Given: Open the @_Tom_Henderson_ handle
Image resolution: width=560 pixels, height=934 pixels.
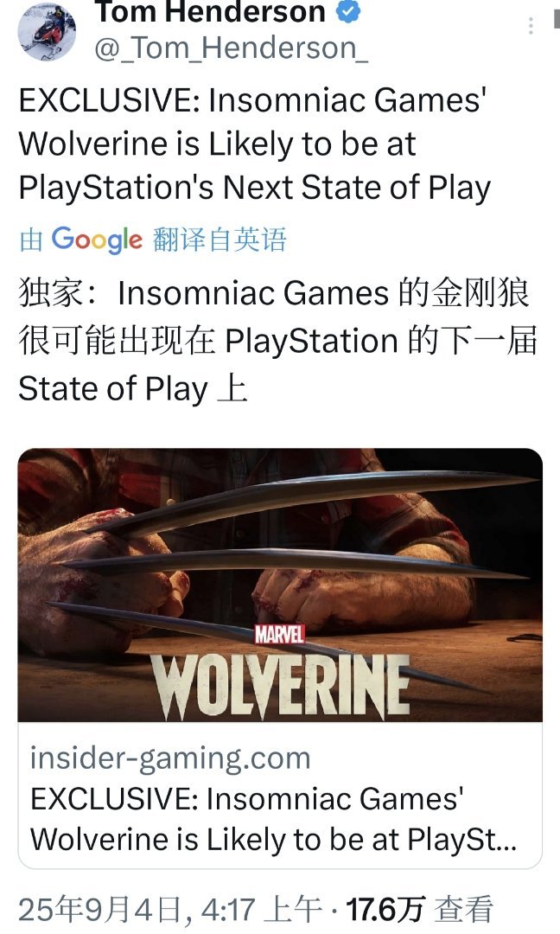Looking at the screenshot, I should 232,48.
